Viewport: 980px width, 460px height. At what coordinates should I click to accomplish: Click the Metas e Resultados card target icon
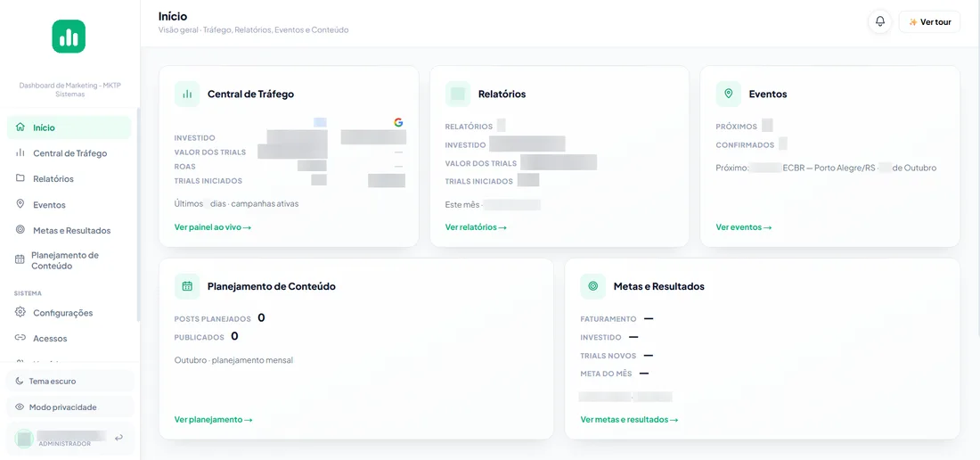(593, 286)
